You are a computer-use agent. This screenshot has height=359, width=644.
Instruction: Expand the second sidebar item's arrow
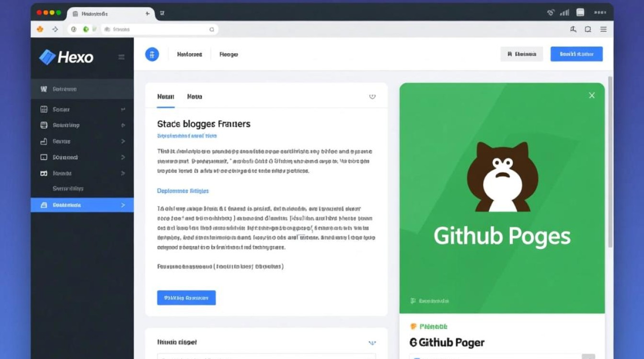click(x=123, y=125)
